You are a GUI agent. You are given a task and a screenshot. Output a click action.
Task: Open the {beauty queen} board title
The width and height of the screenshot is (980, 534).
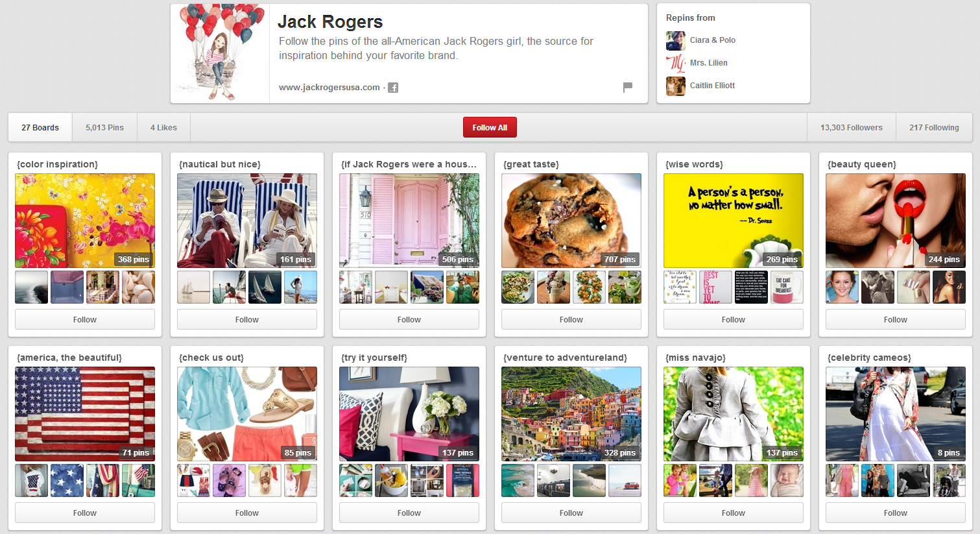[x=862, y=164]
